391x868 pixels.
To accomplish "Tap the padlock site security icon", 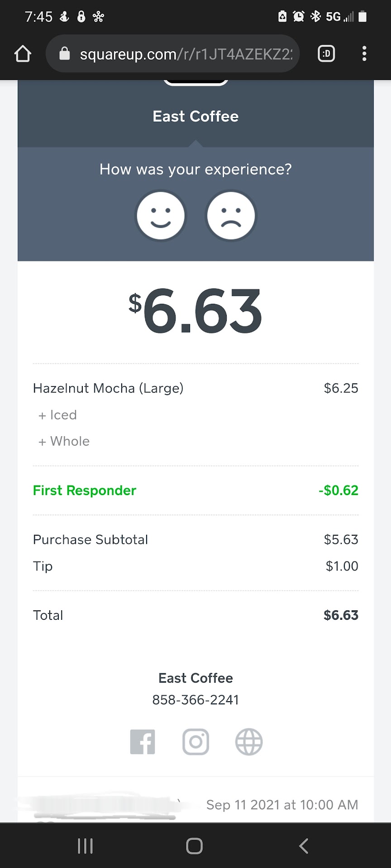I will coord(65,54).
